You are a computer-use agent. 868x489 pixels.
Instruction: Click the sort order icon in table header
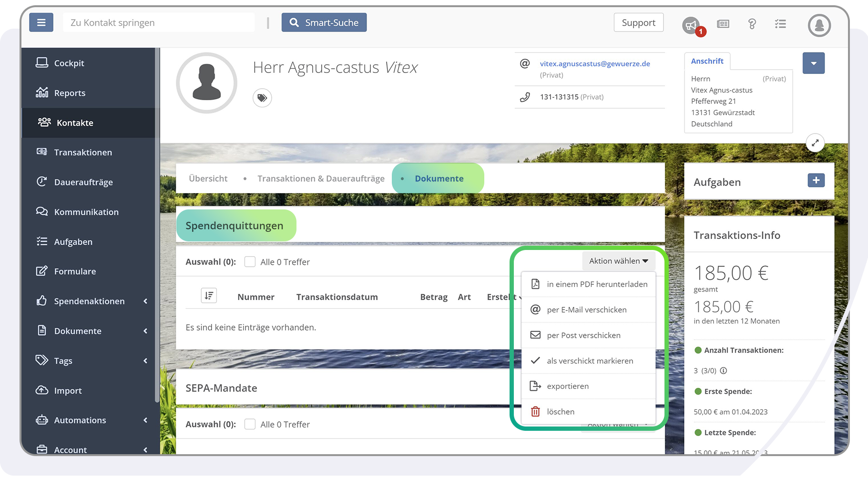(x=209, y=296)
